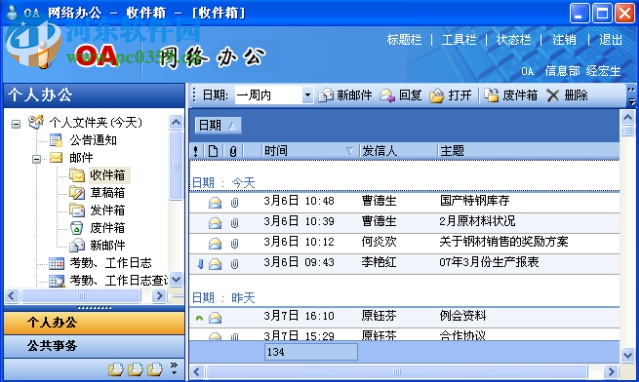Select the 个人办公 navigation tab
639x382 pixels.
click(x=94, y=323)
